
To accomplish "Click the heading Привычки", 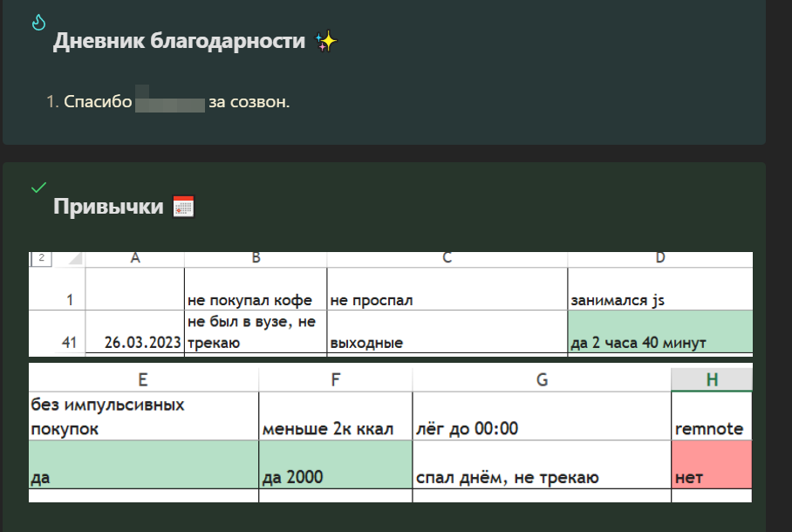I will 109,207.
